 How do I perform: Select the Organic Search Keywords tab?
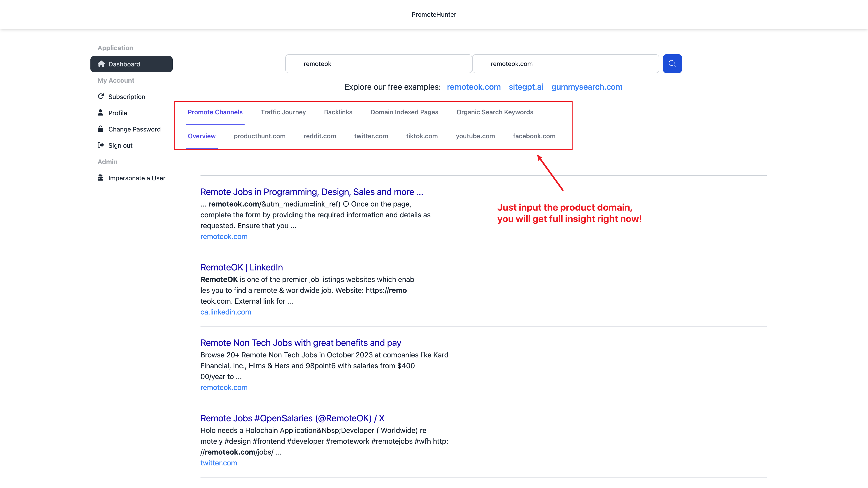click(495, 112)
